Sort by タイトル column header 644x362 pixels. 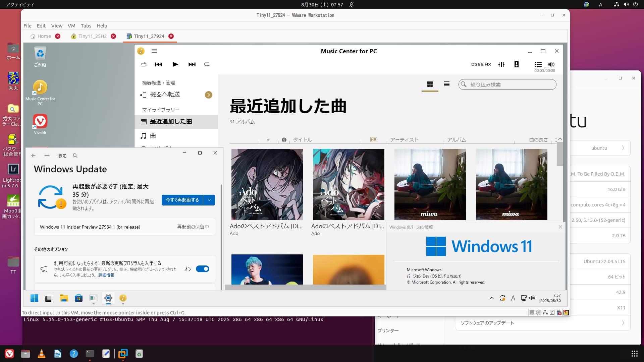(x=303, y=140)
